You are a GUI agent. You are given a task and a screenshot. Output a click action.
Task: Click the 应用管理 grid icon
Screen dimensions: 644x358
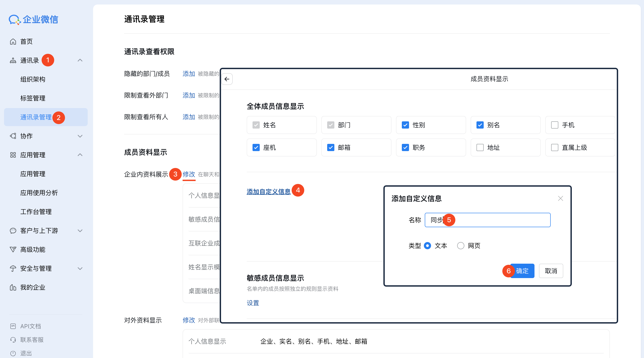[13, 155]
